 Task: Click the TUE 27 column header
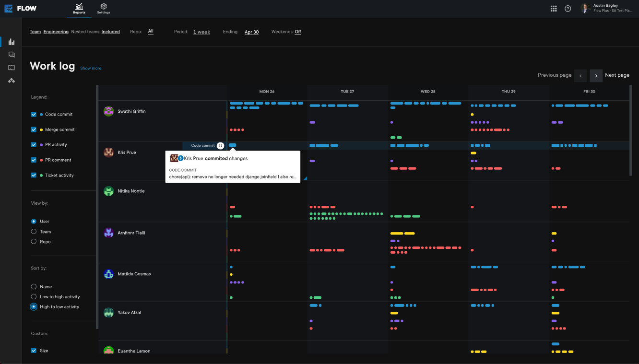click(347, 92)
